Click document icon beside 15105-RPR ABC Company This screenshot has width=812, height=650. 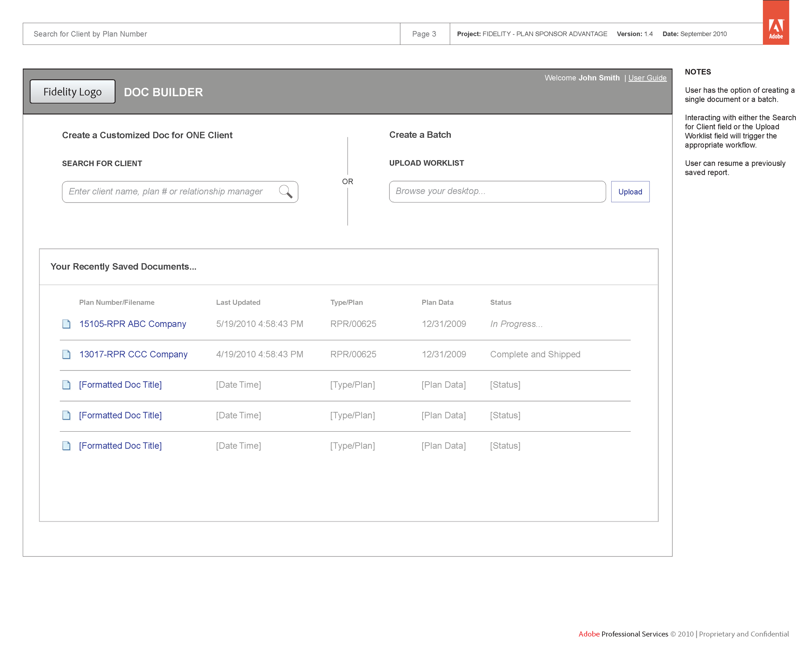tap(66, 324)
